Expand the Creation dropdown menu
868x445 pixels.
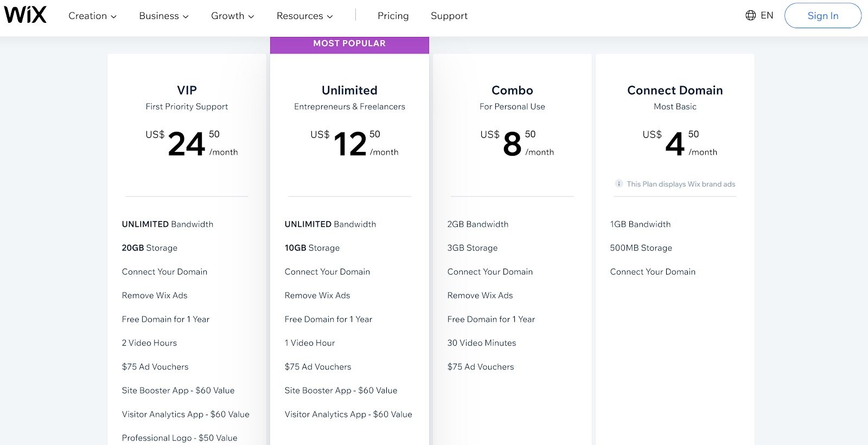(93, 16)
